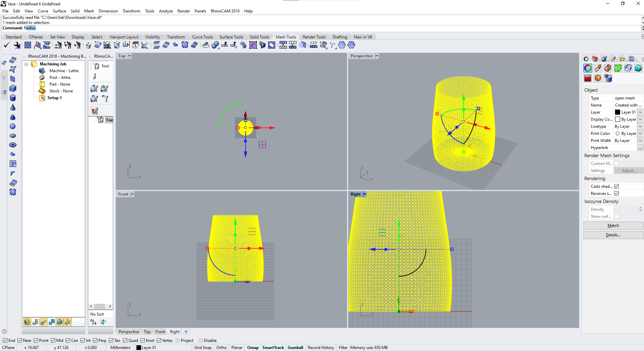Click Record History in status bar
644x351 pixels.
(x=321, y=348)
